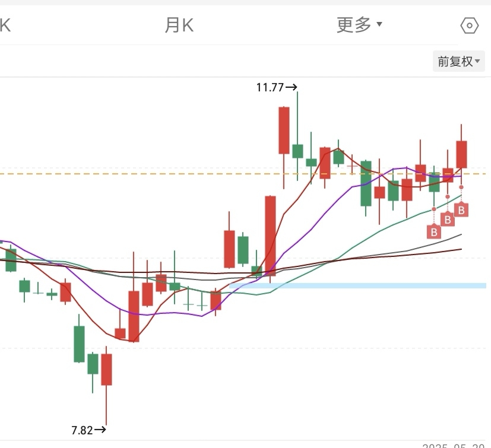
Task: Click the middle red B buy marker
Action: tap(448, 220)
